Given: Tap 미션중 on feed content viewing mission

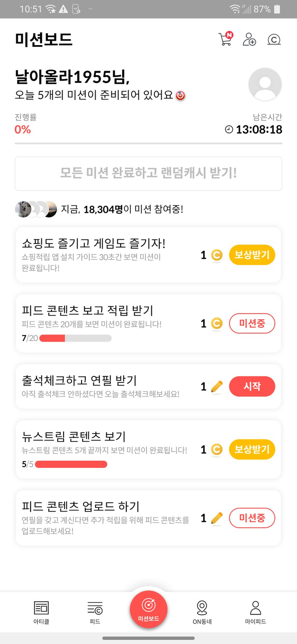Looking at the screenshot, I should click(x=252, y=323).
